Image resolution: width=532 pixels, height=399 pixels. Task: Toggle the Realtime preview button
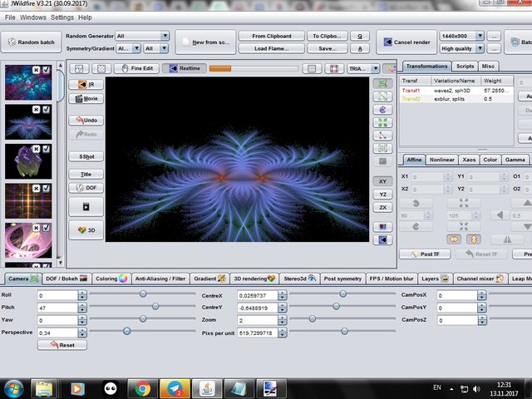(184, 68)
